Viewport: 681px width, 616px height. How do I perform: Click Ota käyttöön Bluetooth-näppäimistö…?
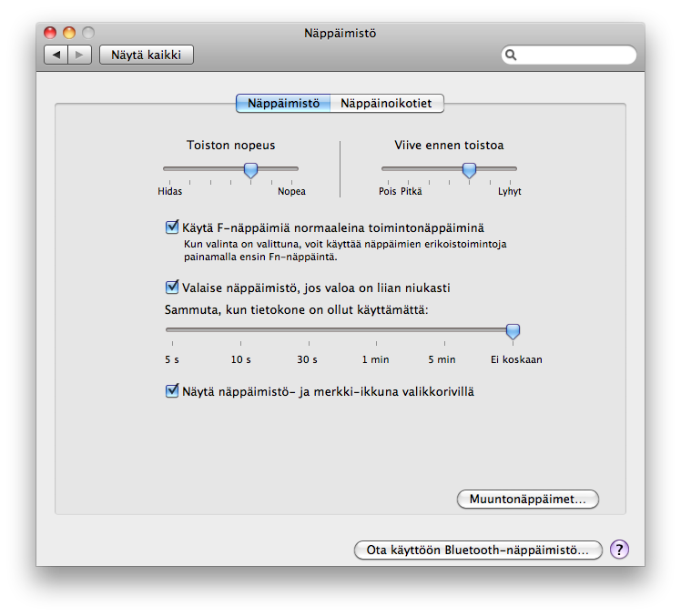click(478, 550)
